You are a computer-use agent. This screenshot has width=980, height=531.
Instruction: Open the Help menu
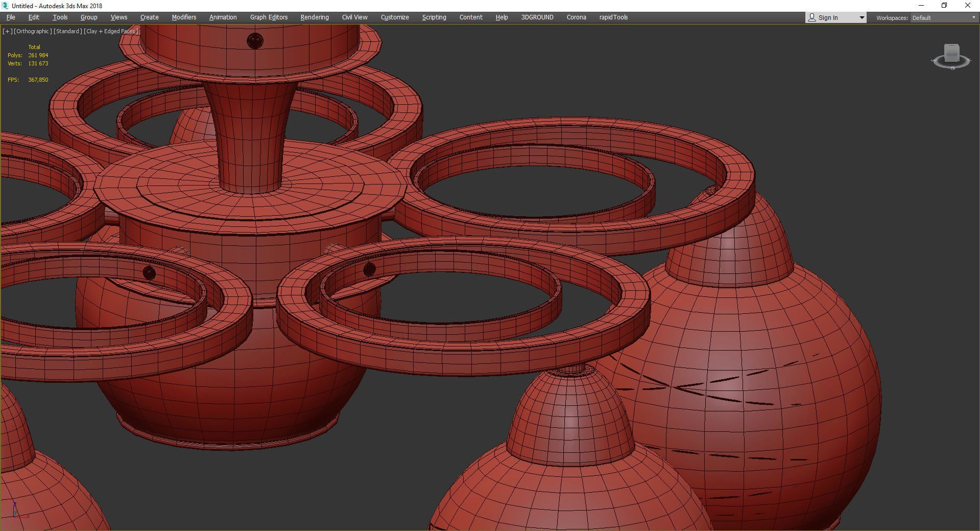click(x=501, y=17)
